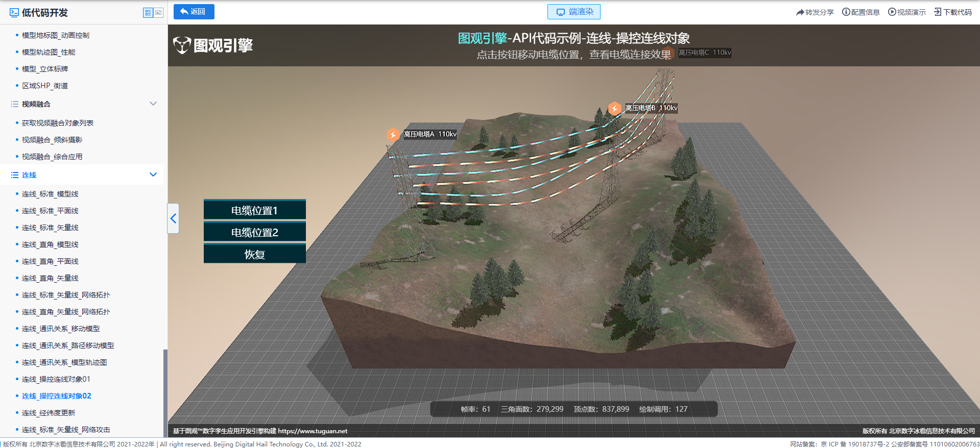Open 模型轨迹图_性能 example
The height and width of the screenshot is (448, 980).
point(49,52)
